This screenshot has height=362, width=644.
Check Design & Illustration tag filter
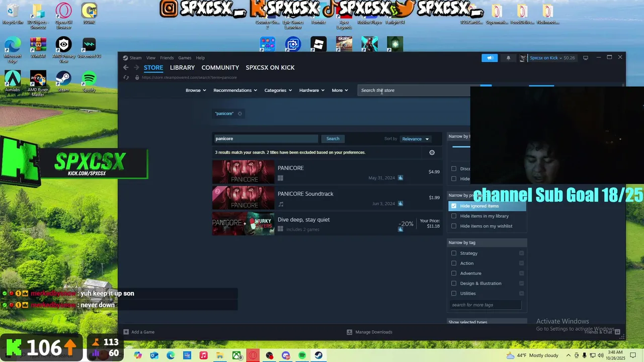(x=454, y=283)
